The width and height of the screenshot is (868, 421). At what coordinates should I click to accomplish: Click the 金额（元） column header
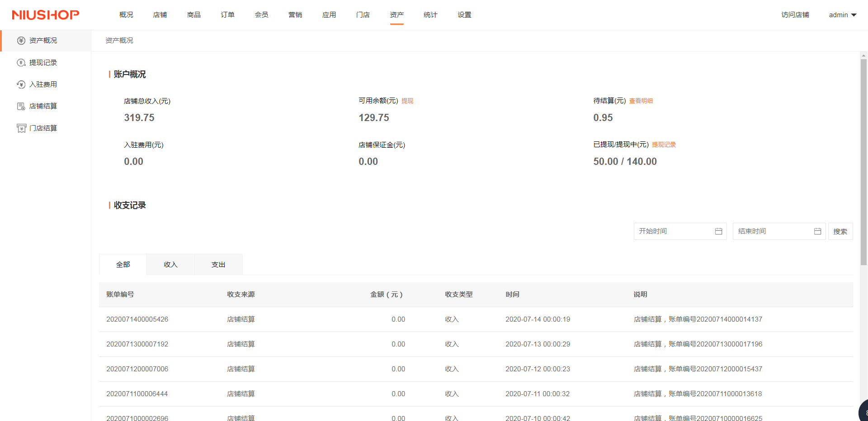pos(387,295)
